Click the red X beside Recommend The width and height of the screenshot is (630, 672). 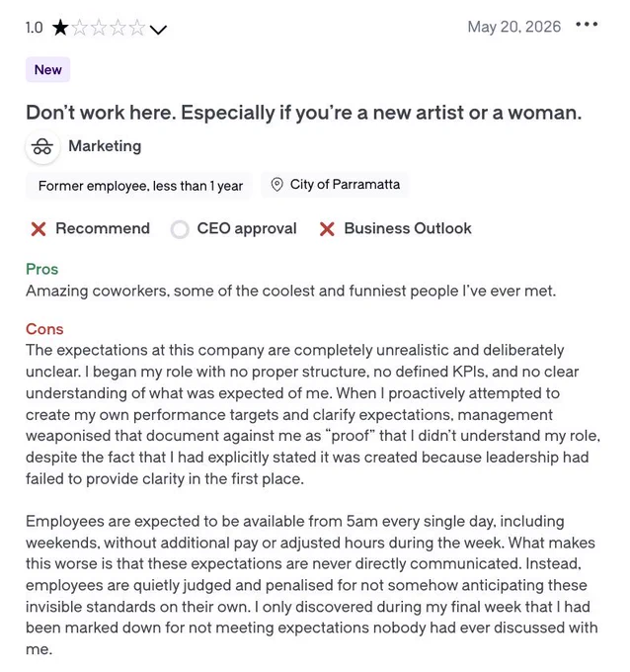(39, 228)
